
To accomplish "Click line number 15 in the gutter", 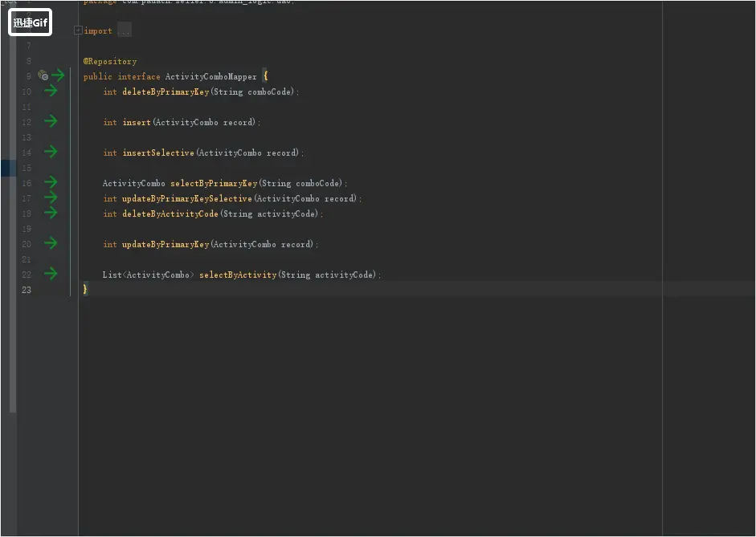I will [x=26, y=168].
